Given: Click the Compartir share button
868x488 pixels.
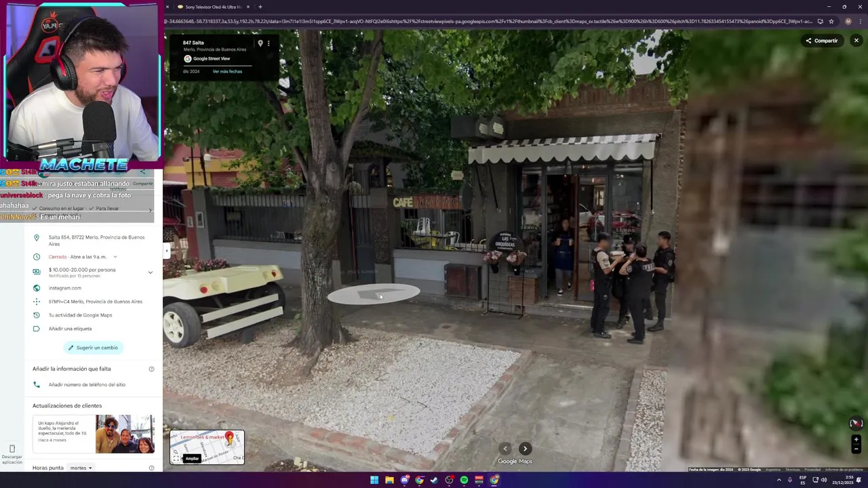Looking at the screenshot, I should click(x=821, y=41).
